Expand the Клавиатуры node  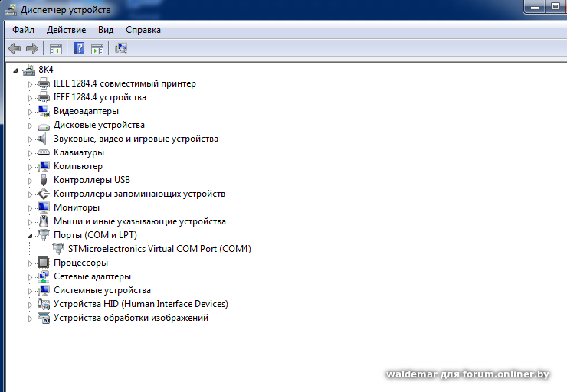30,153
